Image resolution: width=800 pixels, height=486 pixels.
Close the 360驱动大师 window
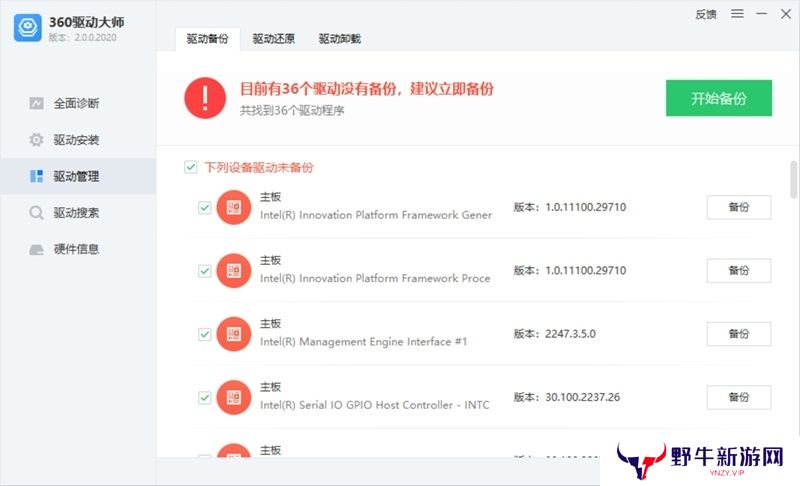[x=786, y=14]
